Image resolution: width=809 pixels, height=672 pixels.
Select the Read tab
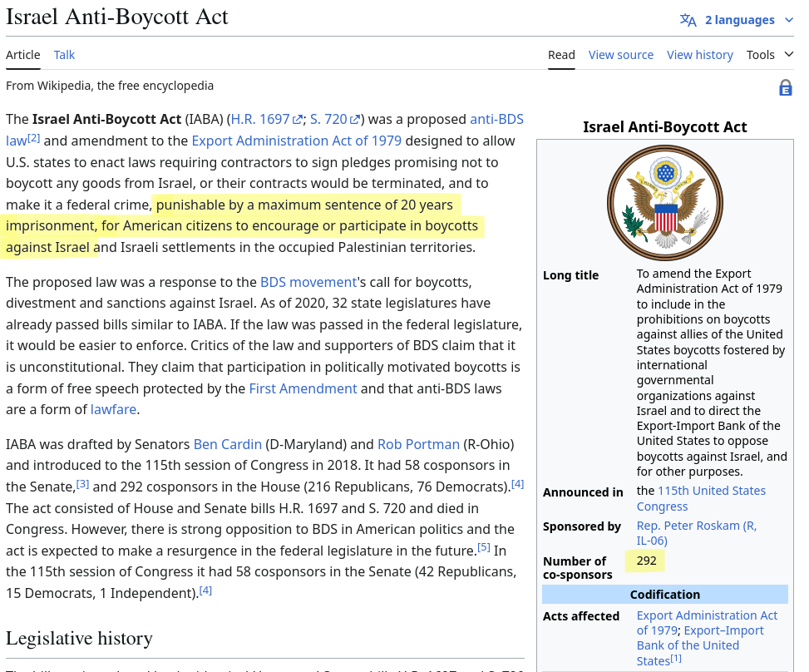click(x=561, y=55)
